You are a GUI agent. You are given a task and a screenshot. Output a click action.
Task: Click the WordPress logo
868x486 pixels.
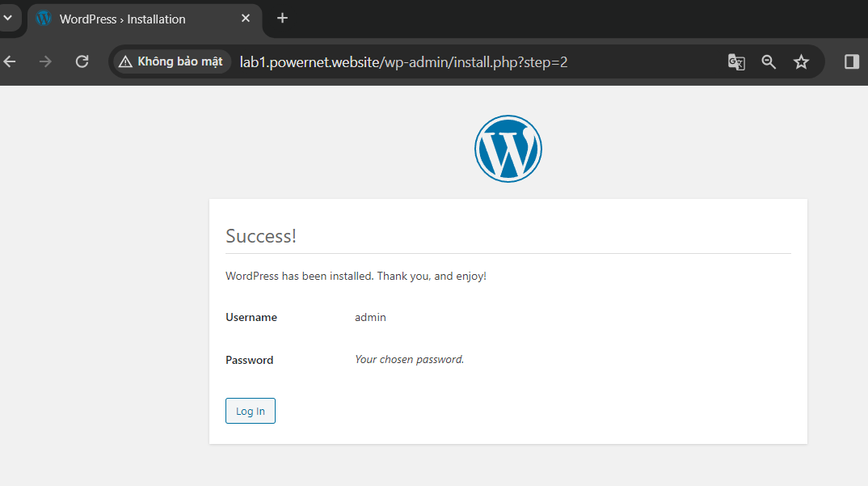pyautogui.click(x=508, y=149)
